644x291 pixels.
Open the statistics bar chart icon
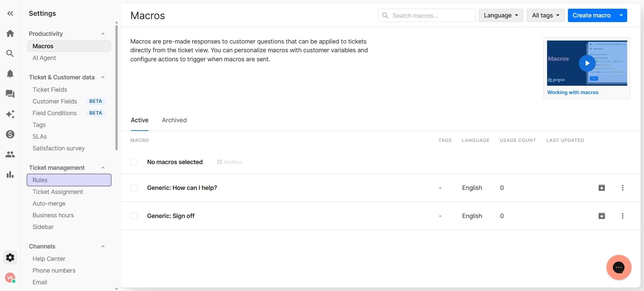[x=10, y=174]
